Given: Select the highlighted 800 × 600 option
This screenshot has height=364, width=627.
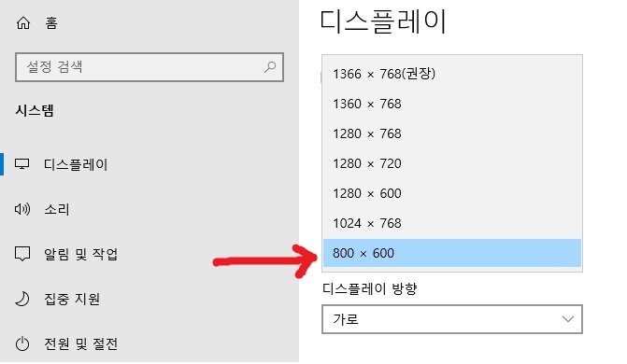Looking at the screenshot, I should coord(452,253).
